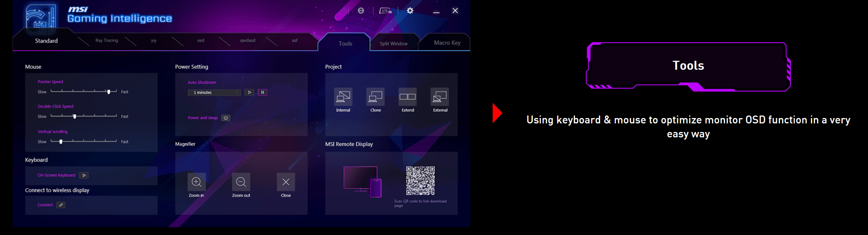Screen dimensions: 868x235
Task: Click the round face icon in header
Action: pos(361,11)
